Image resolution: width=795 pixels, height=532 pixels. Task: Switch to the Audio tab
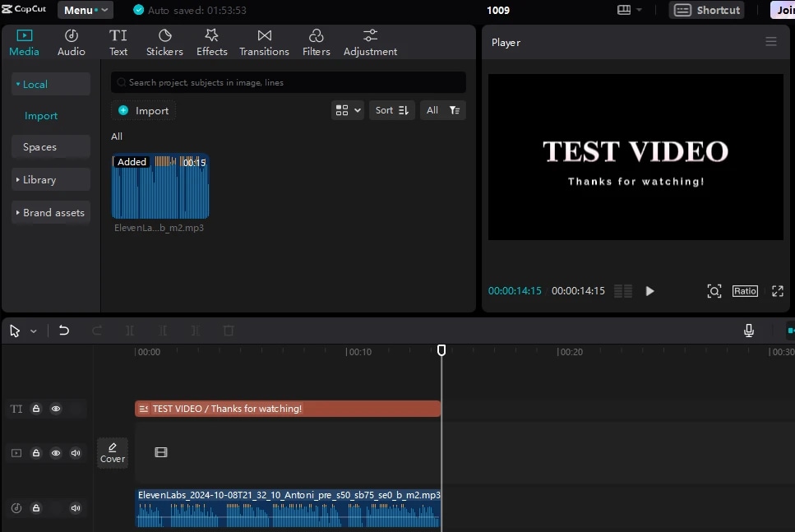tap(72, 43)
